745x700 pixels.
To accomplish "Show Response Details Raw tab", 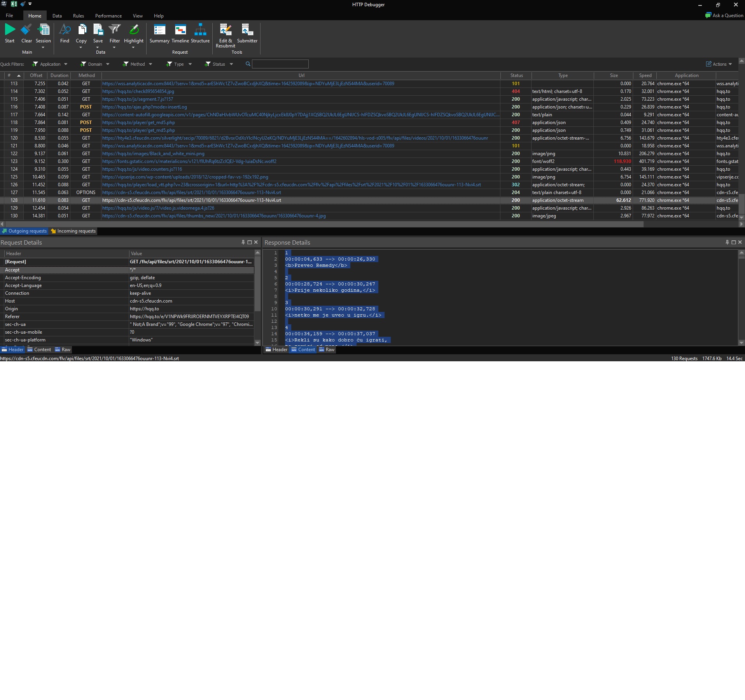I will 327,350.
